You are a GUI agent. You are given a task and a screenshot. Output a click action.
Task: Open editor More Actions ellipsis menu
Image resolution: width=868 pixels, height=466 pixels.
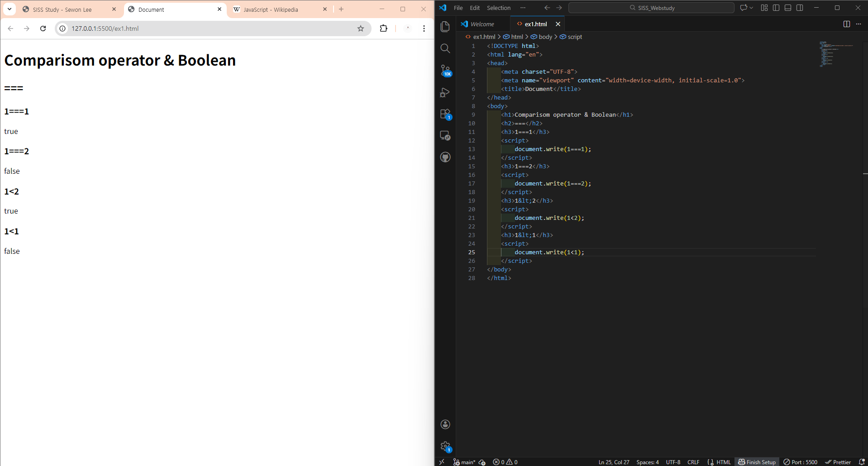858,24
